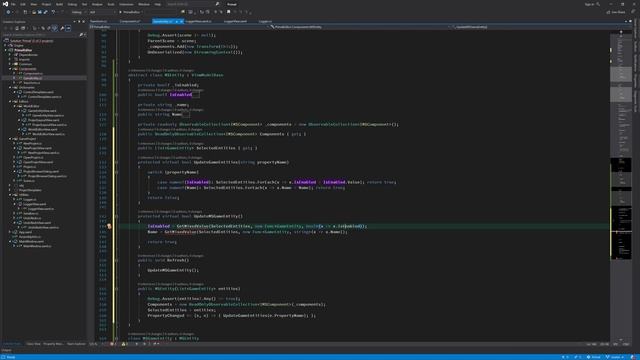This screenshot has width=640, height=360.
Task: Switch to the LoggerView.xaml.cs tab
Action: (x=199, y=21)
